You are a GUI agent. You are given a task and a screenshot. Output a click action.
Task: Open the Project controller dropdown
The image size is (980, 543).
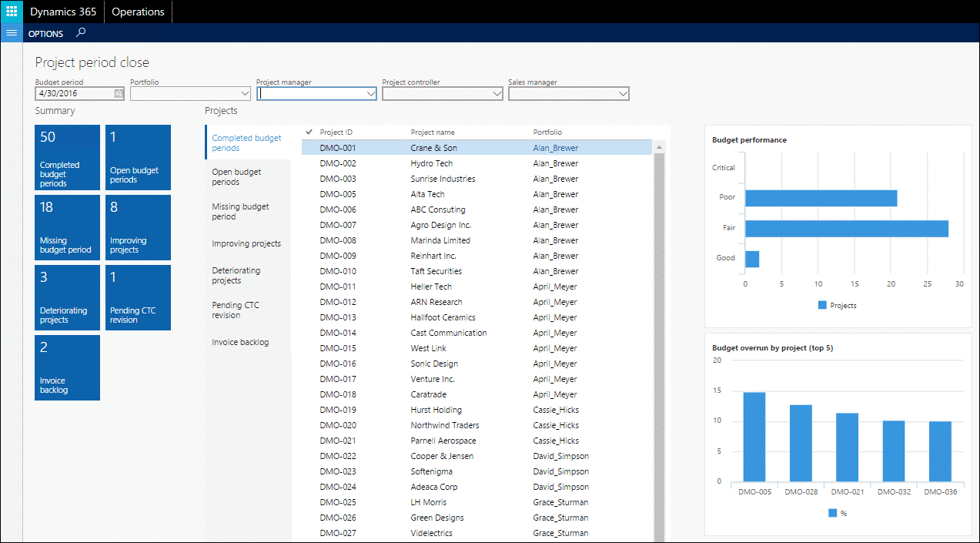[x=497, y=93]
